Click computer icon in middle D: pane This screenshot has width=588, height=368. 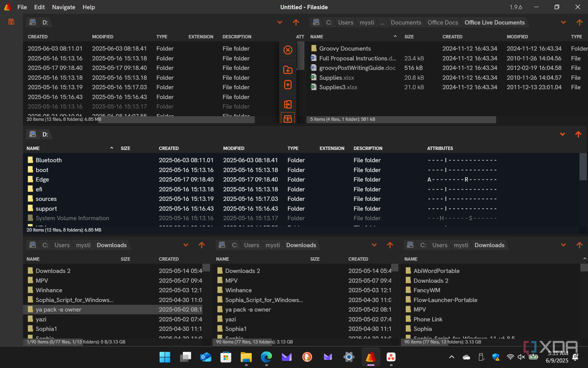coord(32,134)
